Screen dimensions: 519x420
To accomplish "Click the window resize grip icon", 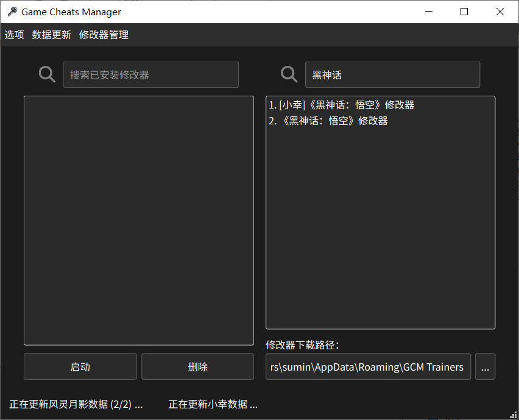I will (514, 415).
